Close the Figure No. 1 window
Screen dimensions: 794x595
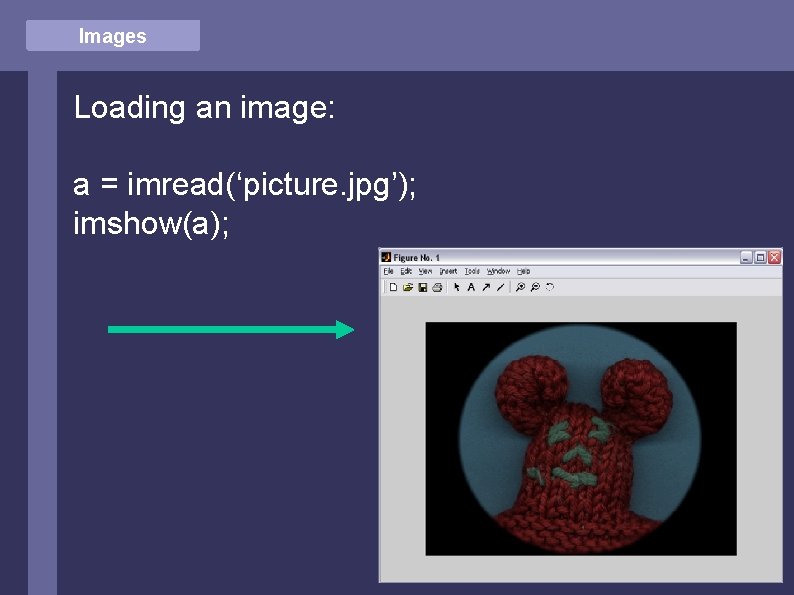tap(774, 257)
